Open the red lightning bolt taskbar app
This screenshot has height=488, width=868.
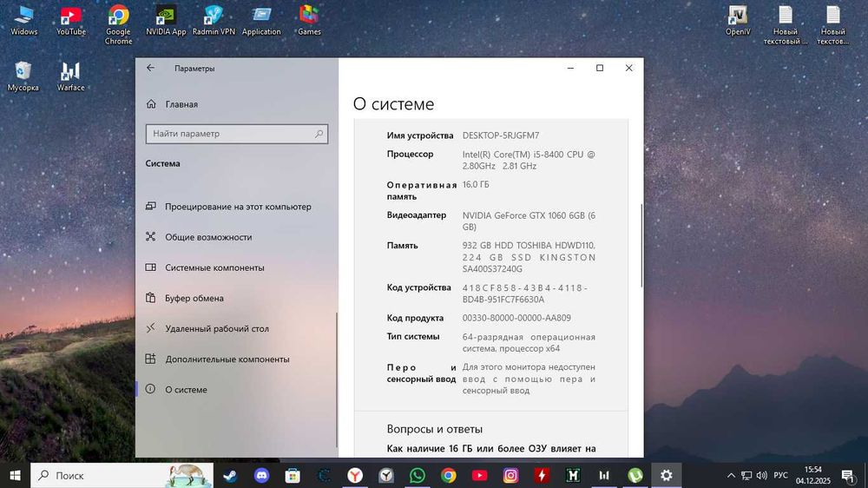pos(542,475)
